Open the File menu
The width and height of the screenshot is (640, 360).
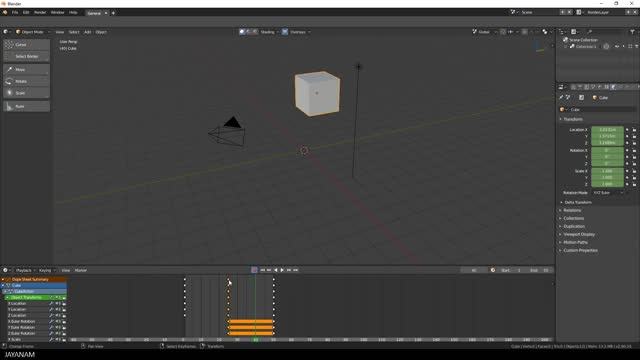[x=15, y=13]
